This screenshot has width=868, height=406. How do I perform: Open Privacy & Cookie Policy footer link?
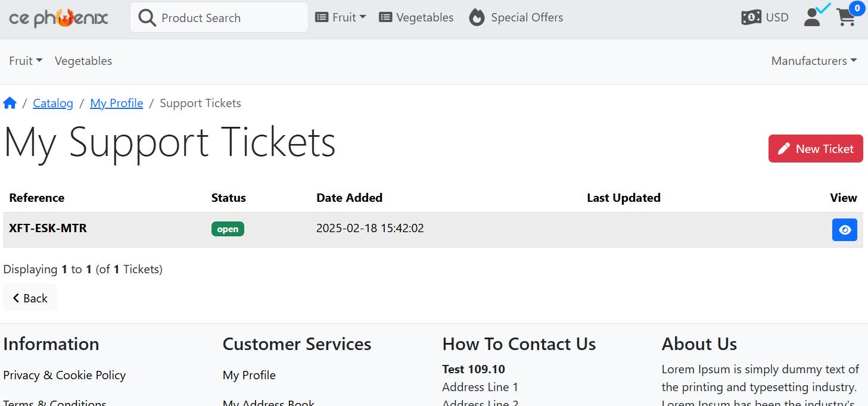[64, 375]
